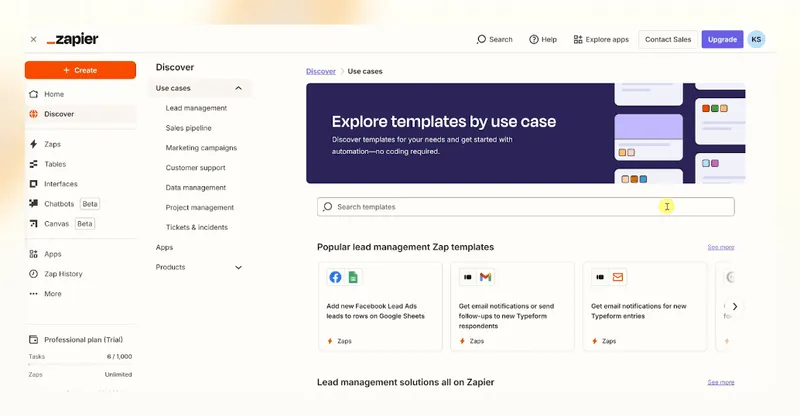This screenshot has width=800, height=416.
Task: Click the Interfaces icon in sidebar
Action: [34, 184]
